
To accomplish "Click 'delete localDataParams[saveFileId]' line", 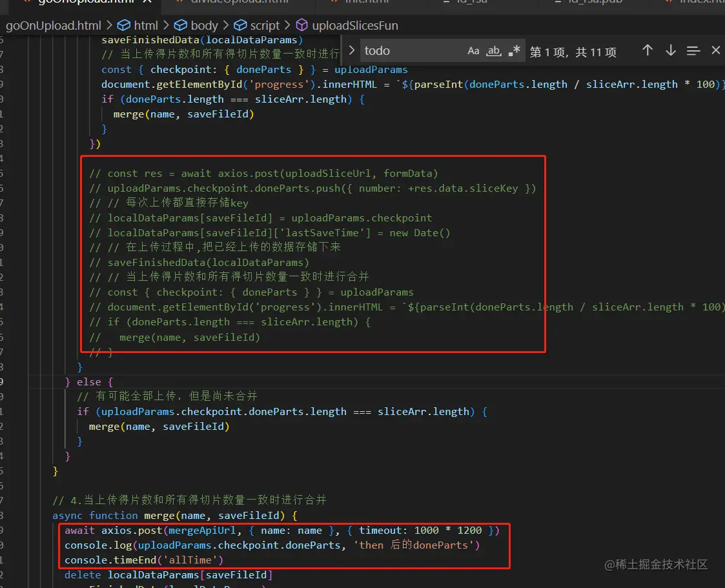I will [168, 574].
